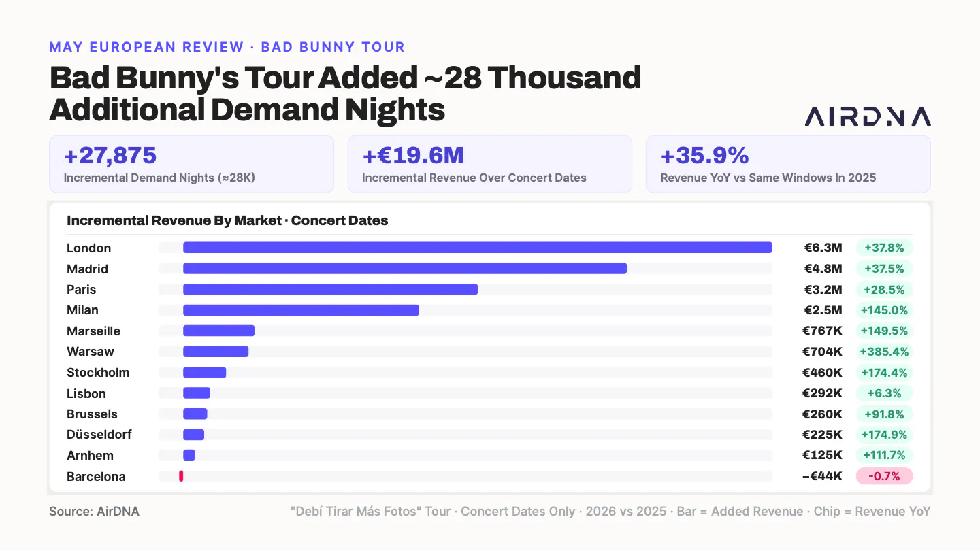Click the €2.5M Milan value

(823, 310)
